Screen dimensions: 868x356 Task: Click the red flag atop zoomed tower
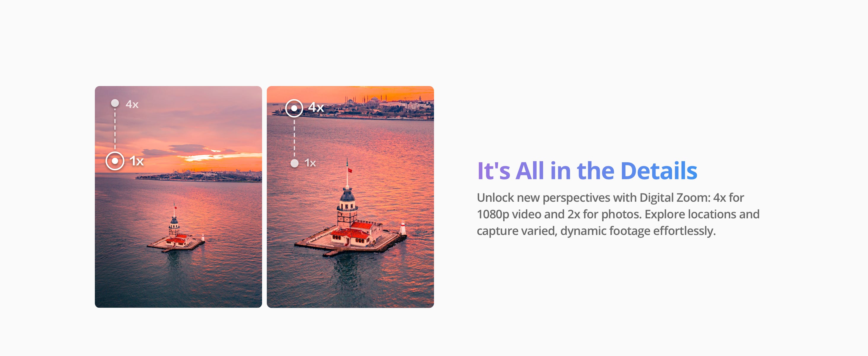click(350, 170)
